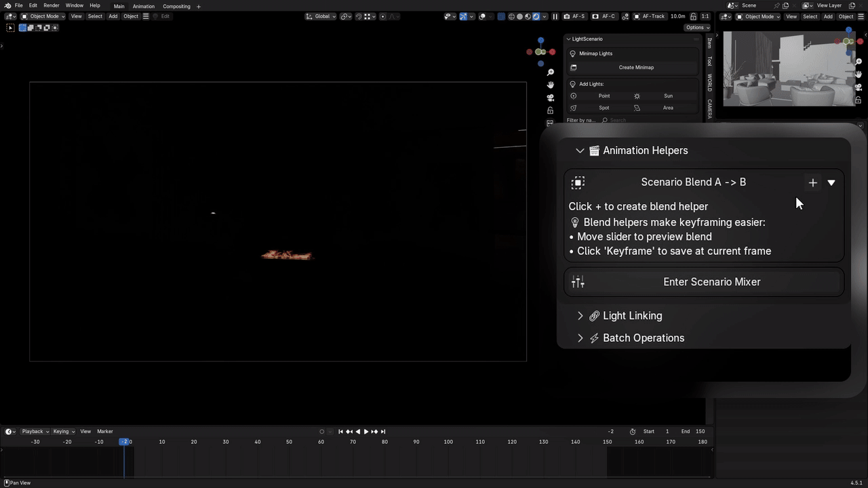Switch to the Compositing workspace tab
868x488 pixels.
[x=176, y=6]
